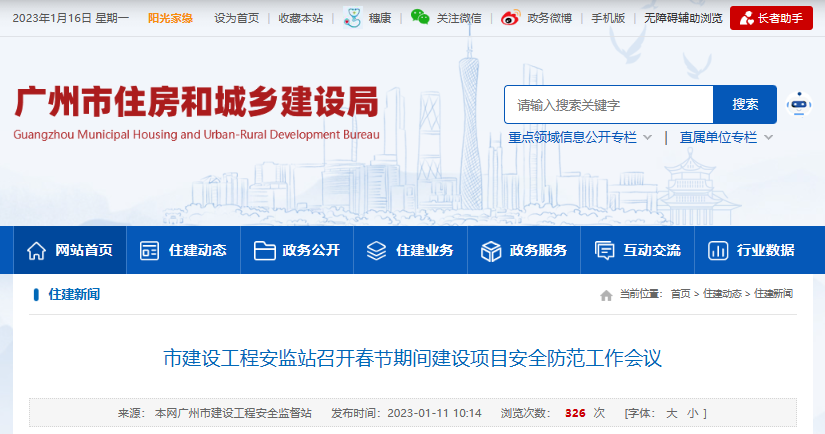Click the 行业数据 chart icon
Screen dimensions: 825x434
(717, 250)
